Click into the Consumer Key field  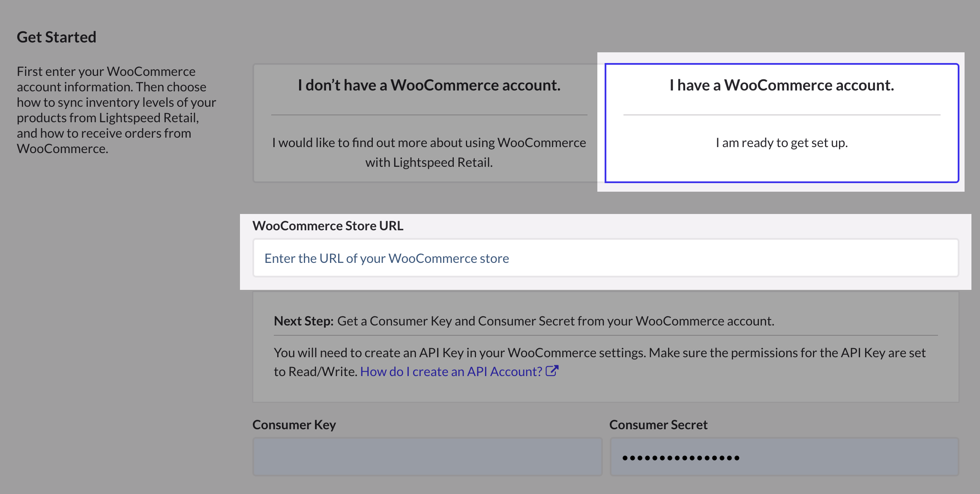(427, 457)
